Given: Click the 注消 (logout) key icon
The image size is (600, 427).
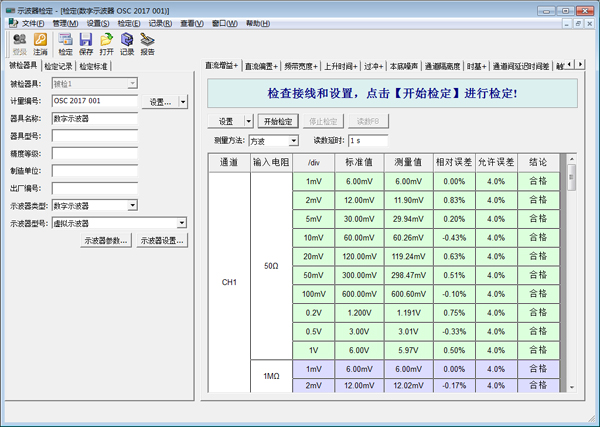Looking at the screenshot, I should [40, 43].
